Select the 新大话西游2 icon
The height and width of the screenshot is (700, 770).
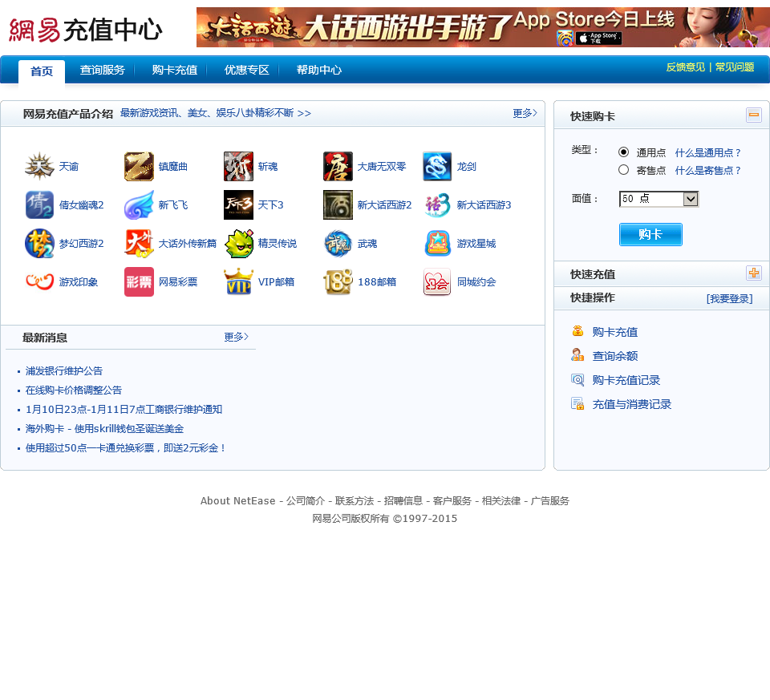tap(338, 204)
